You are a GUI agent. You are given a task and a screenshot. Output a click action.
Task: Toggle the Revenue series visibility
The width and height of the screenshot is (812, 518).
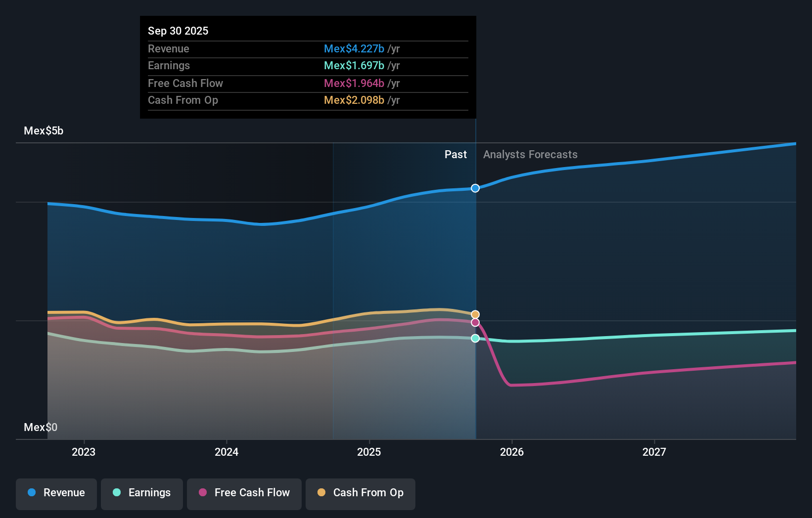pyautogui.click(x=56, y=493)
